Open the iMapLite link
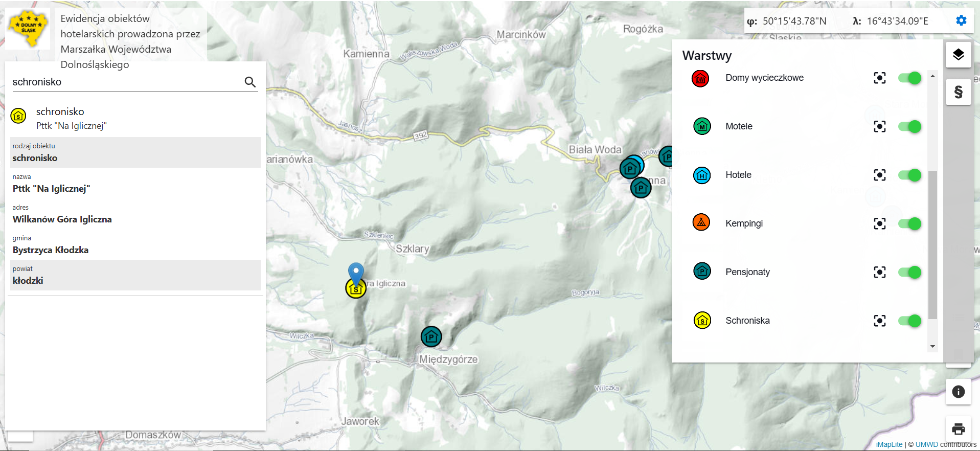The height and width of the screenshot is (451, 980). pyautogui.click(x=889, y=444)
